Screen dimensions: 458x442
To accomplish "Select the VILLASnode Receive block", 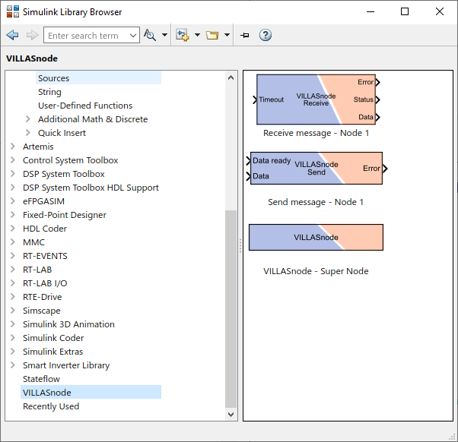I will pos(316,100).
